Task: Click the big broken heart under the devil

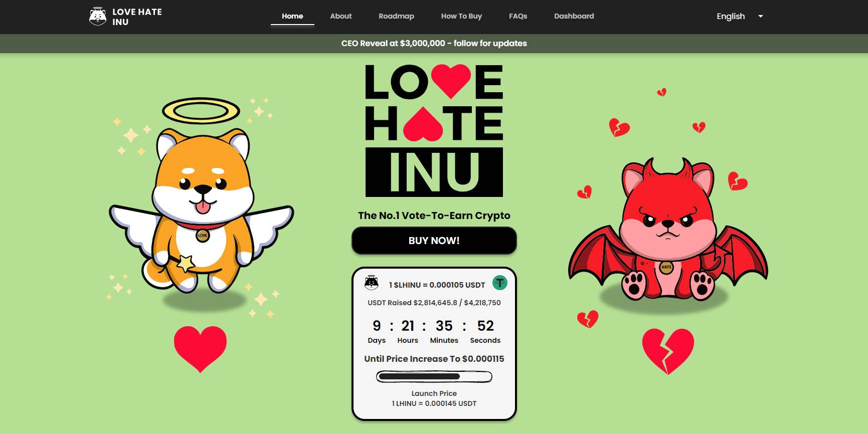Action: pos(668,351)
